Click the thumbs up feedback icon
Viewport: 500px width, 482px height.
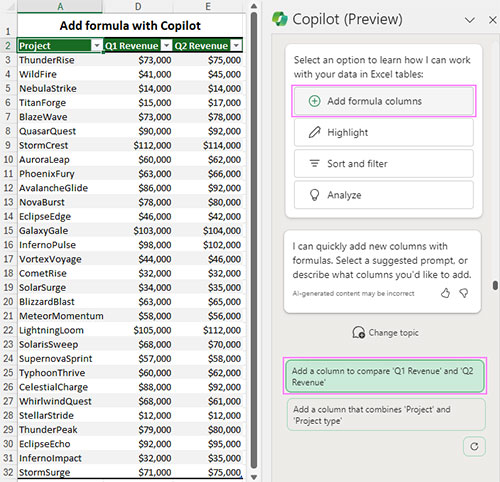click(445, 293)
